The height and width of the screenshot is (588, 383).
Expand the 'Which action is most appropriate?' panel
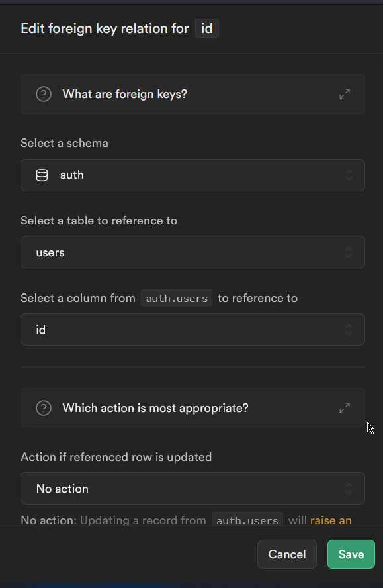coord(192,408)
